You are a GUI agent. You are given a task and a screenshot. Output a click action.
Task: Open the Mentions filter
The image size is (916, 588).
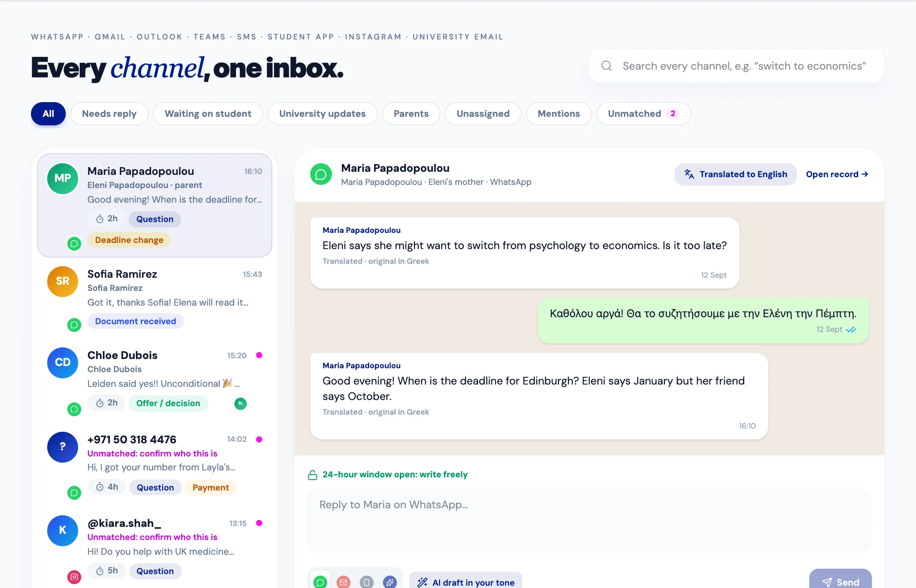[559, 114]
